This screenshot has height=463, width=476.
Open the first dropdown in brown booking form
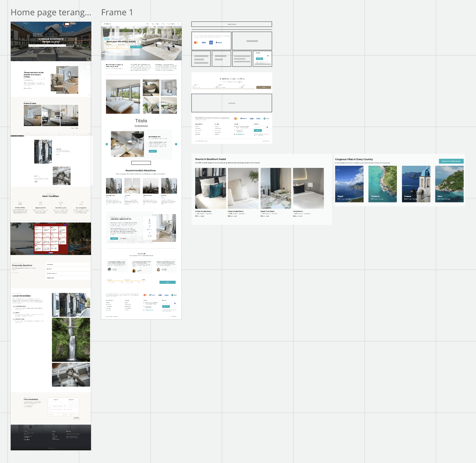(x=205, y=87)
